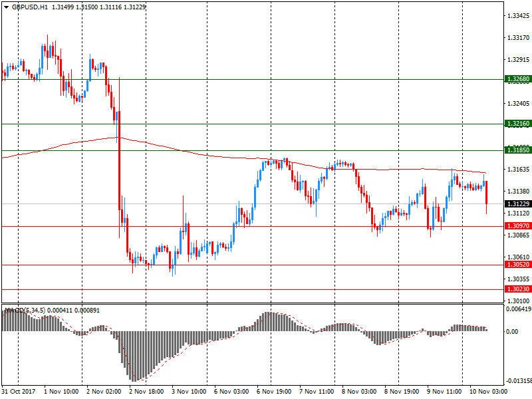Open the chart dropdown arrow beside GBPUSD,H1

click(6, 7)
